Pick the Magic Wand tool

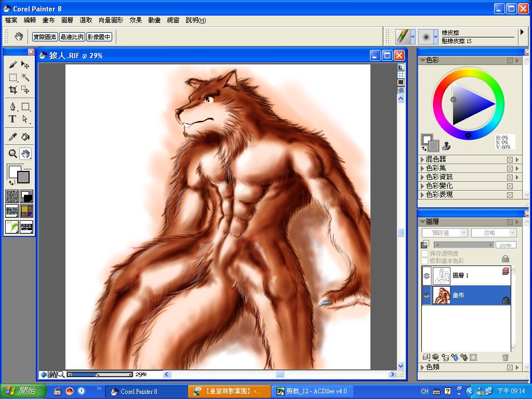pyautogui.click(x=25, y=77)
